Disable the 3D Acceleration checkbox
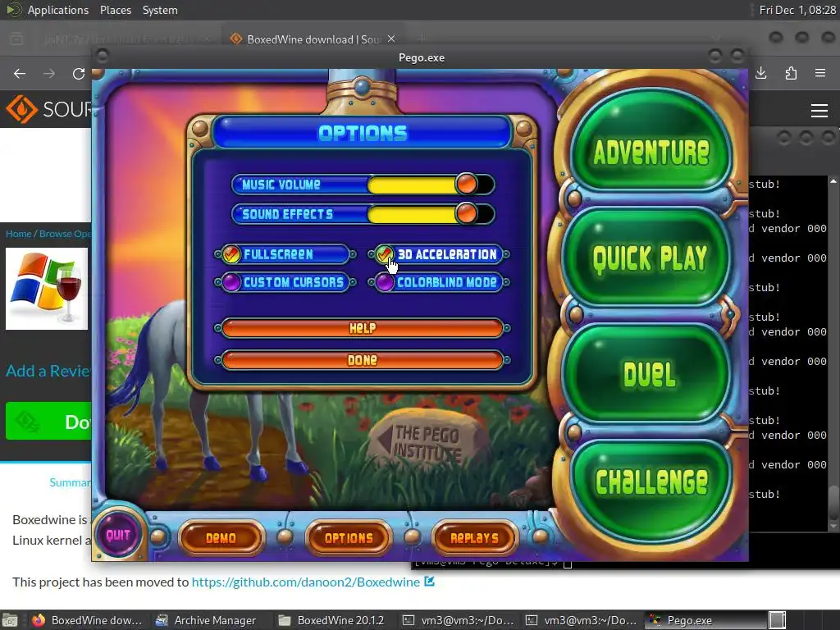Viewport: 840px width, 630px height. [384, 254]
